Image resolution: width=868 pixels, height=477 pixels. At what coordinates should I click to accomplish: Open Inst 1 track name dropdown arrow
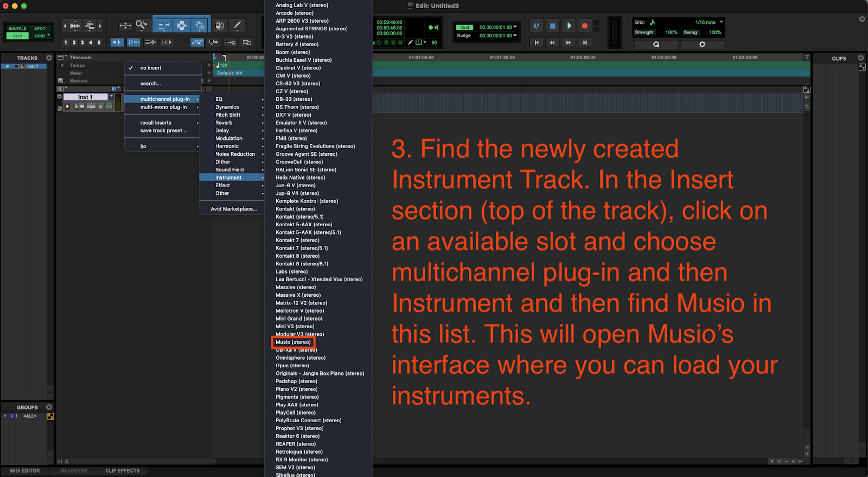pyautogui.click(x=111, y=97)
